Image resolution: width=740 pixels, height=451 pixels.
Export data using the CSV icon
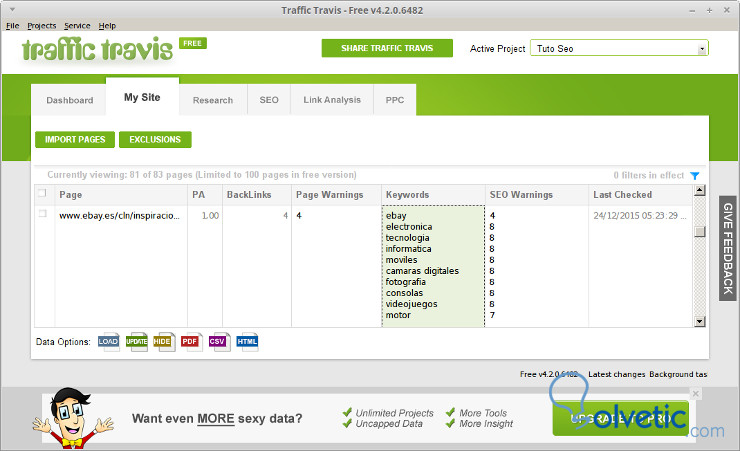pyautogui.click(x=219, y=342)
